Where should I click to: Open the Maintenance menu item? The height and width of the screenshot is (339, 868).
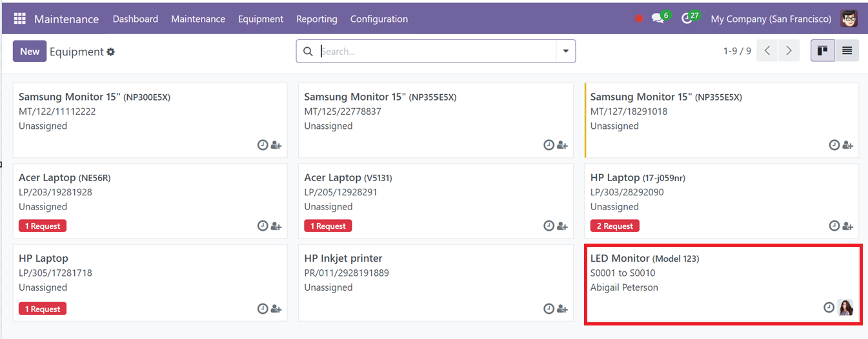point(198,19)
